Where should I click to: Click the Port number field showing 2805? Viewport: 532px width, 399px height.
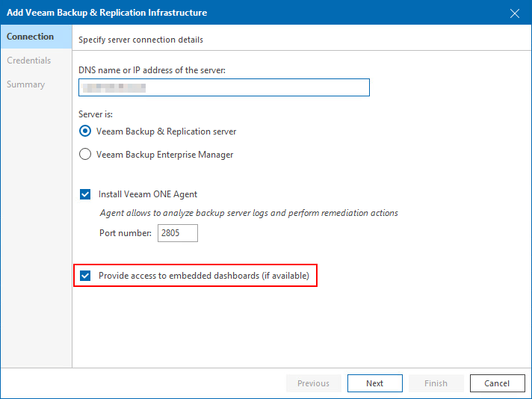[x=178, y=233]
